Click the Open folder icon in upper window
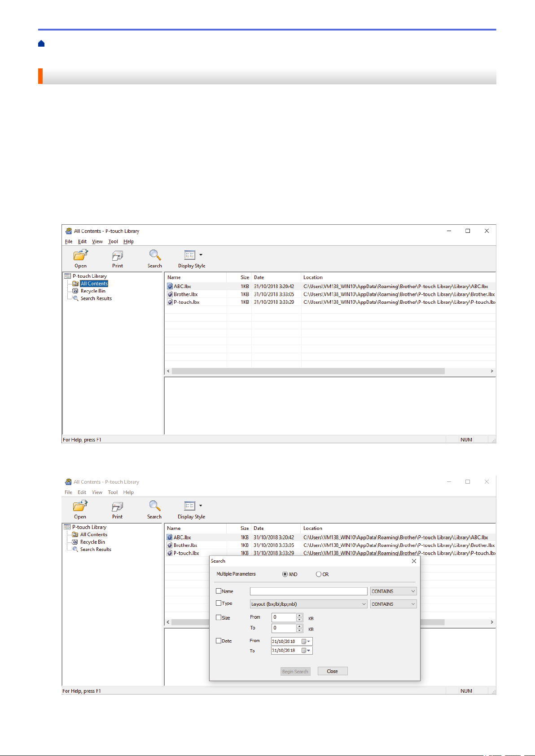The height and width of the screenshot is (756, 535). click(x=81, y=255)
